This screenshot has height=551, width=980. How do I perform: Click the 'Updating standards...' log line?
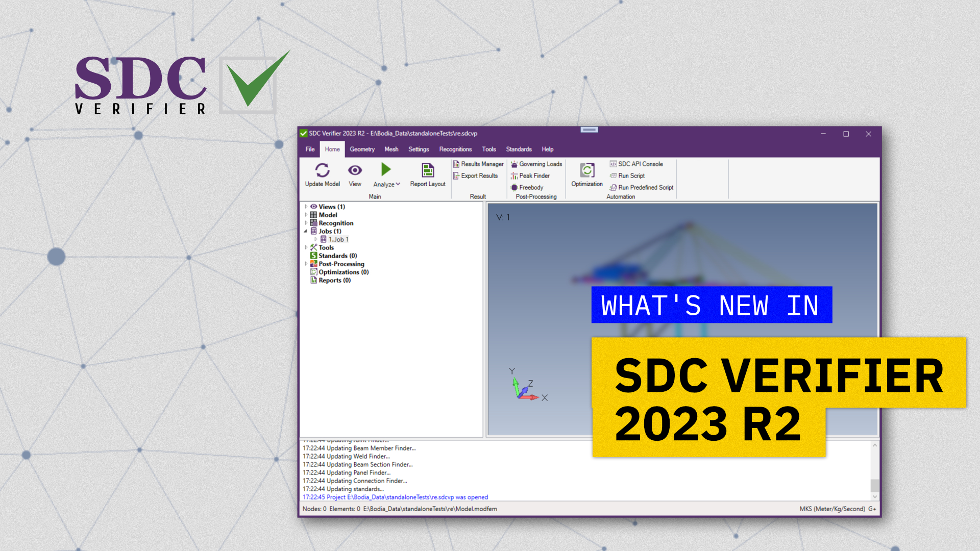click(343, 489)
